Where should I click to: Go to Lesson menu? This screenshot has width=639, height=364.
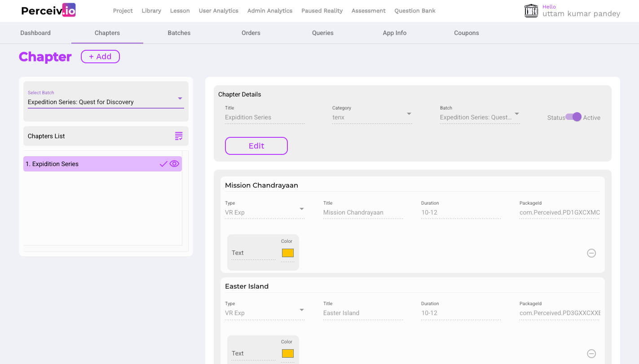[180, 11]
